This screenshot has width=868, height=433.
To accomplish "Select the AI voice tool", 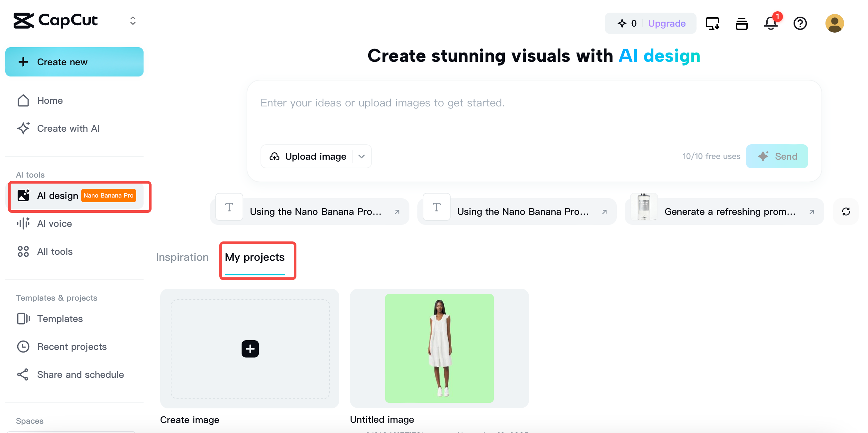I will 54,223.
